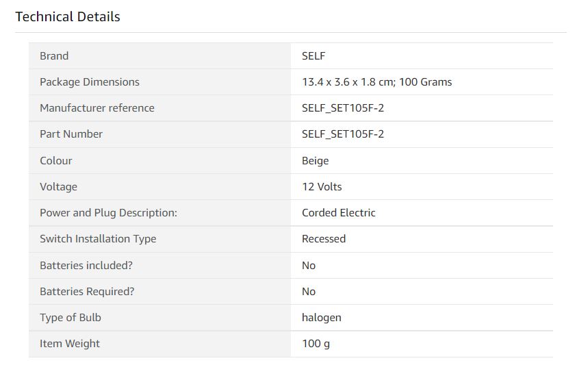
Task: Select the Manufacturer reference label
Action: click(97, 108)
